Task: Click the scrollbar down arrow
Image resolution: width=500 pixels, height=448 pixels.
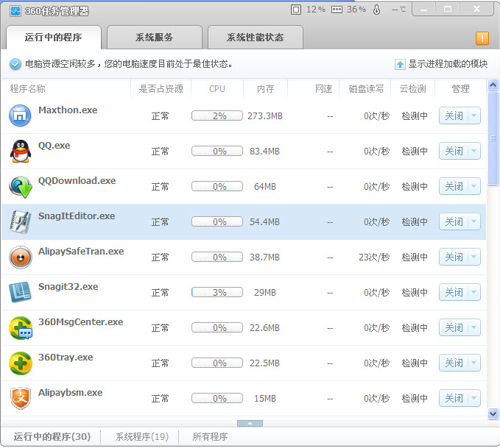Action: [493, 413]
